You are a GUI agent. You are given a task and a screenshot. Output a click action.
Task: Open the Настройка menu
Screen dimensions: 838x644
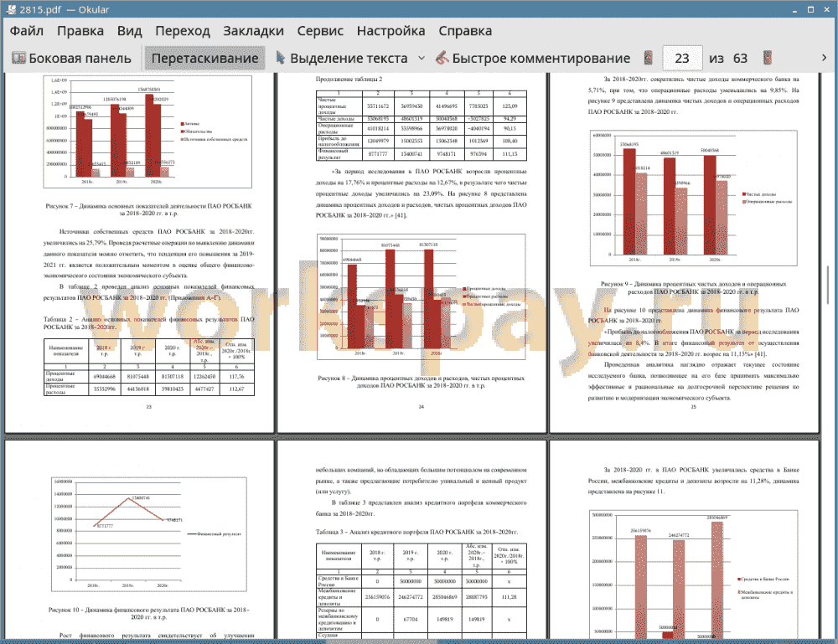(x=391, y=31)
